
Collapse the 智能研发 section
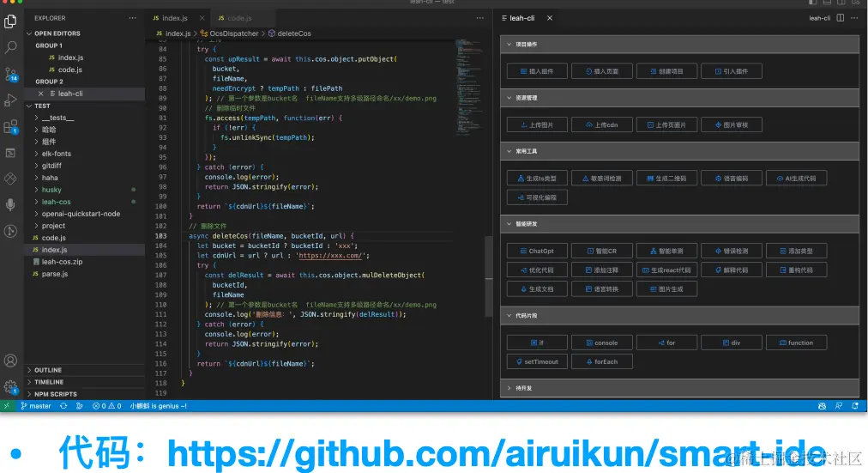pyautogui.click(x=680, y=224)
